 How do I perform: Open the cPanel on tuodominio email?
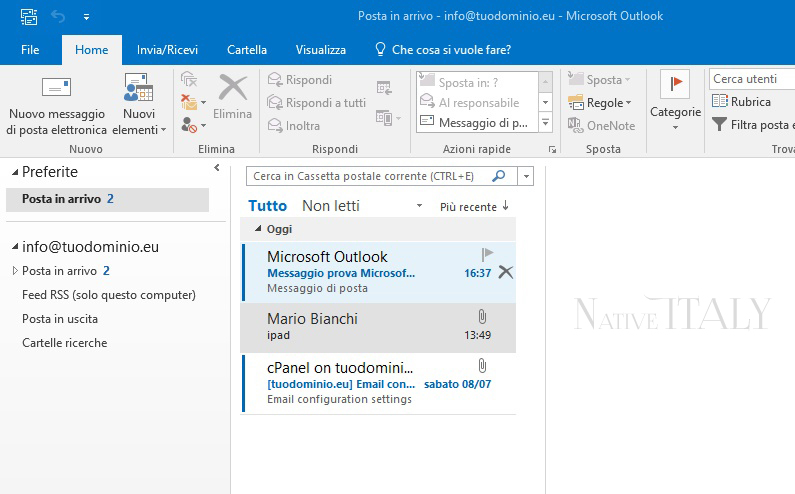(379, 383)
